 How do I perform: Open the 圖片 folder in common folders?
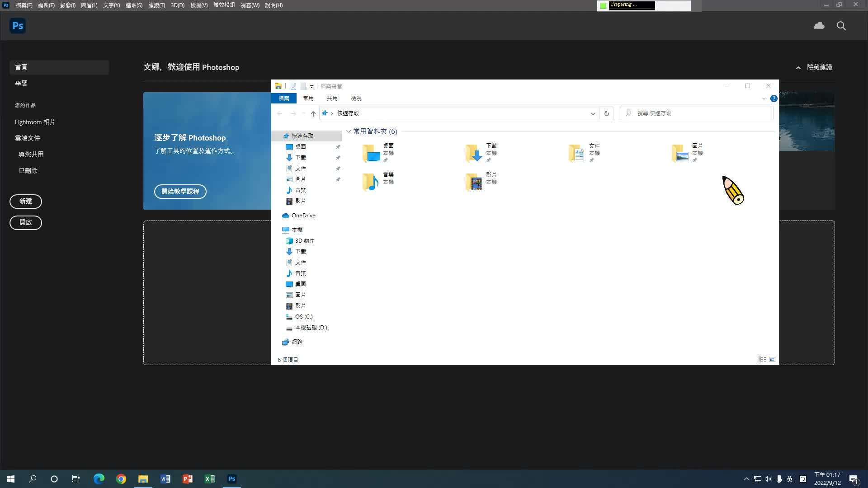688,153
